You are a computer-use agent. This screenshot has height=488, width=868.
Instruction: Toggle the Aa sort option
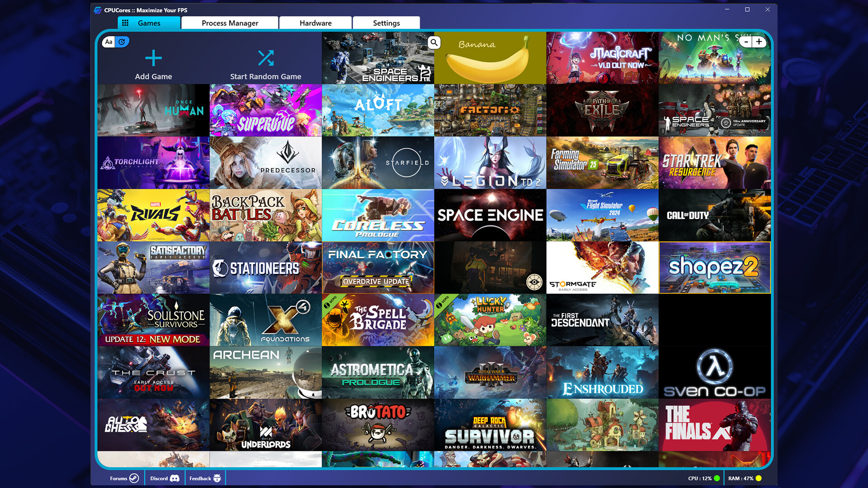pos(108,42)
